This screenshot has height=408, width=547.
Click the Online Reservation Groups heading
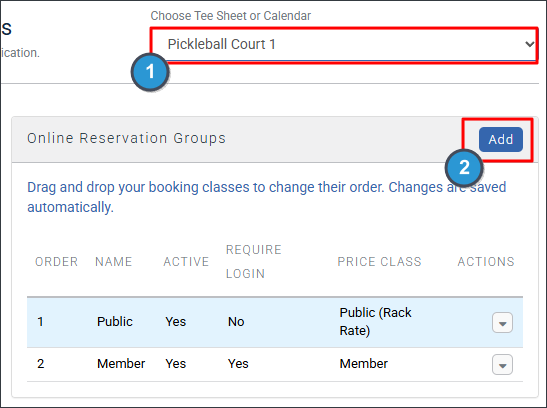(x=126, y=138)
